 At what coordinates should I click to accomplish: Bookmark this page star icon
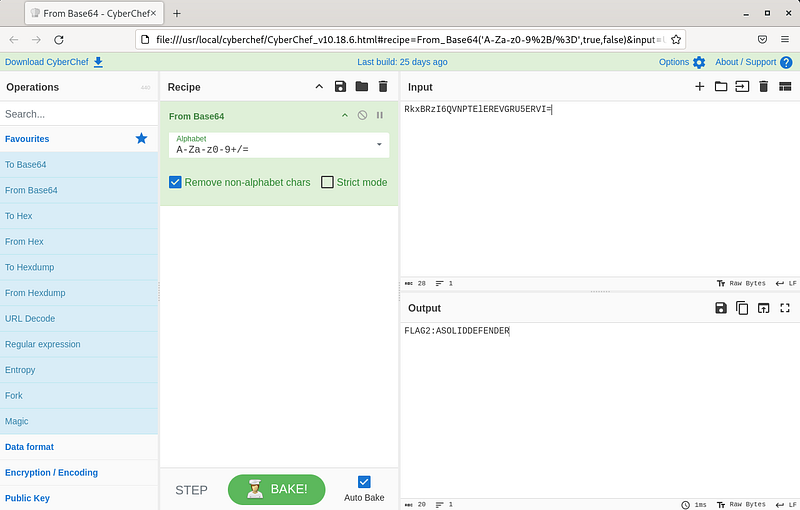tap(676, 39)
